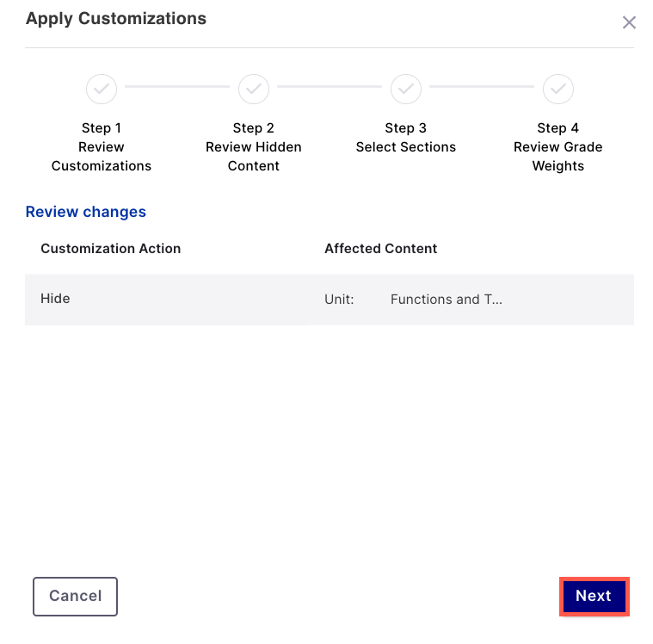Close the Apply Customizations dialog
The height and width of the screenshot is (644, 653).
(629, 22)
